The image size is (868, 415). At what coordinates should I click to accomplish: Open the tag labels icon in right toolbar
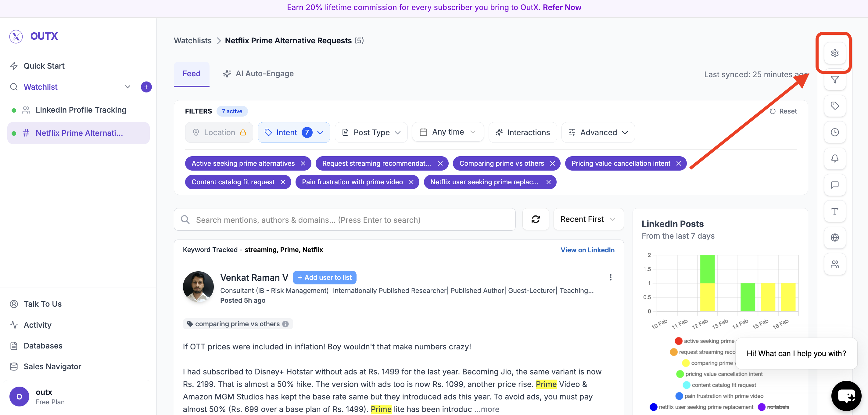point(834,106)
